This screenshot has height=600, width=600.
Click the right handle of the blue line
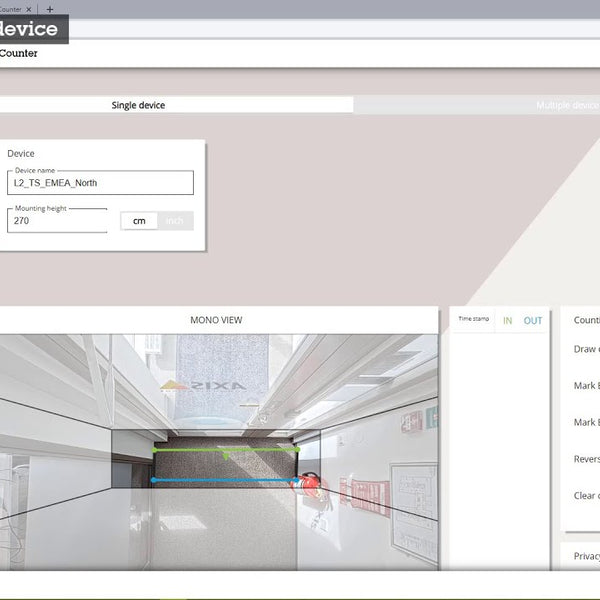297,481
